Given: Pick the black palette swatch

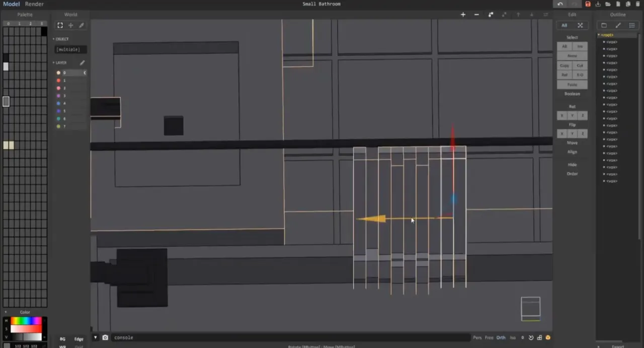Looking at the screenshot, I should [x=44, y=32].
